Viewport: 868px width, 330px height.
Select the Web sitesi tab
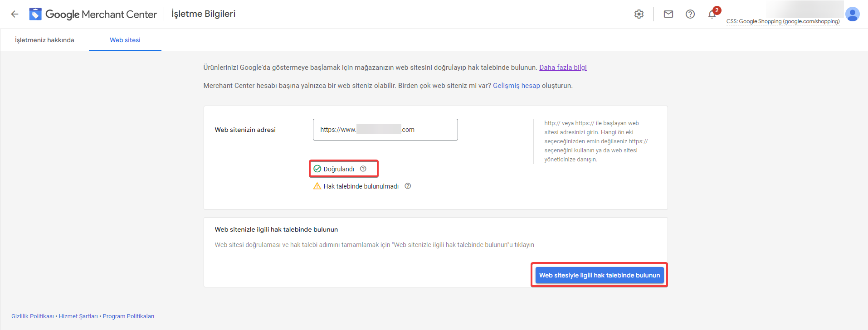coord(125,40)
